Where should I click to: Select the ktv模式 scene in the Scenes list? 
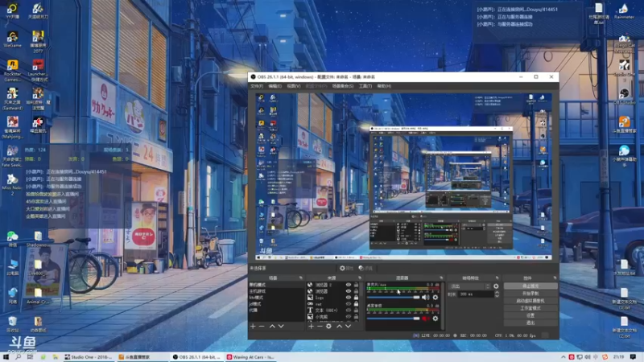coord(276,298)
